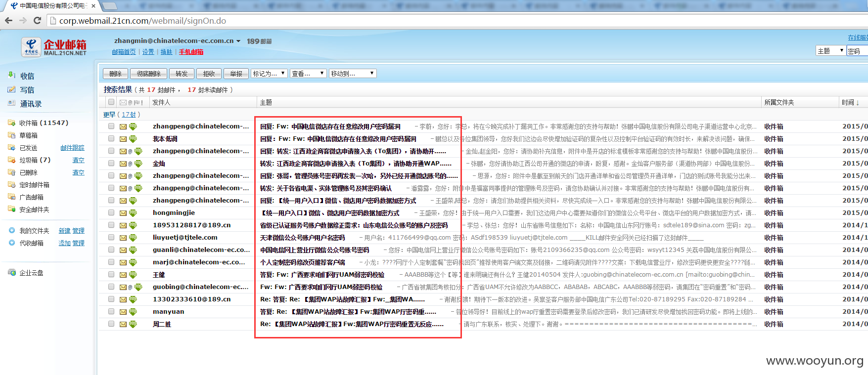Click the 转发 button
The image size is (868, 375).
tap(182, 74)
